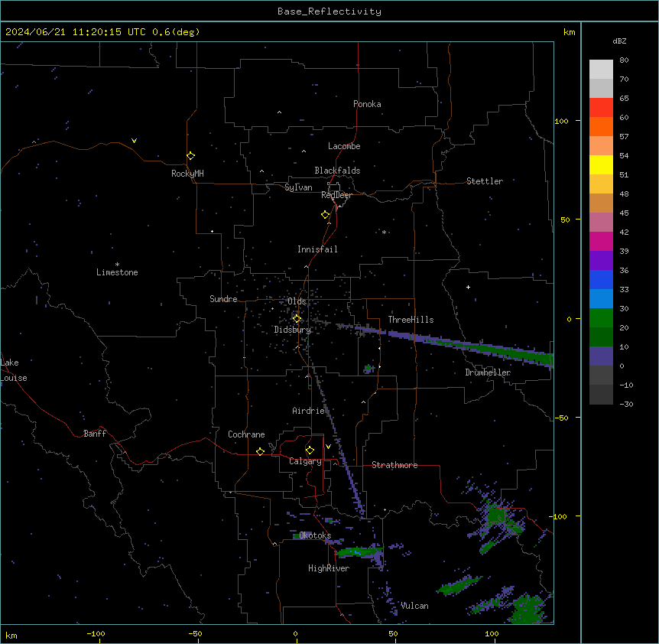The width and height of the screenshot is (659, 644).
Task: Click the HighRiver label
Action: click(329, 568)
